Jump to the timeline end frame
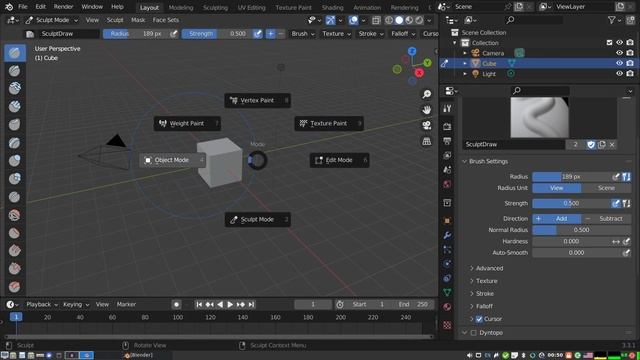This screenshot has height=360, width=640. [x=251, y=304]
